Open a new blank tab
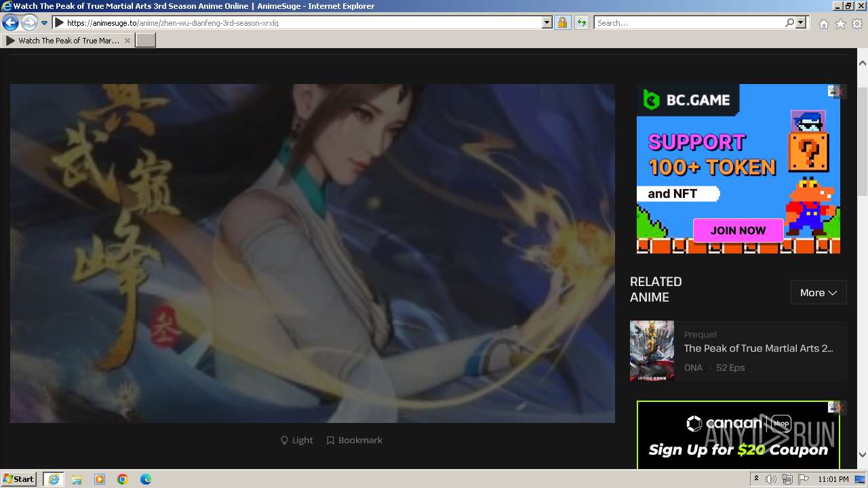 tap(146, 41)
